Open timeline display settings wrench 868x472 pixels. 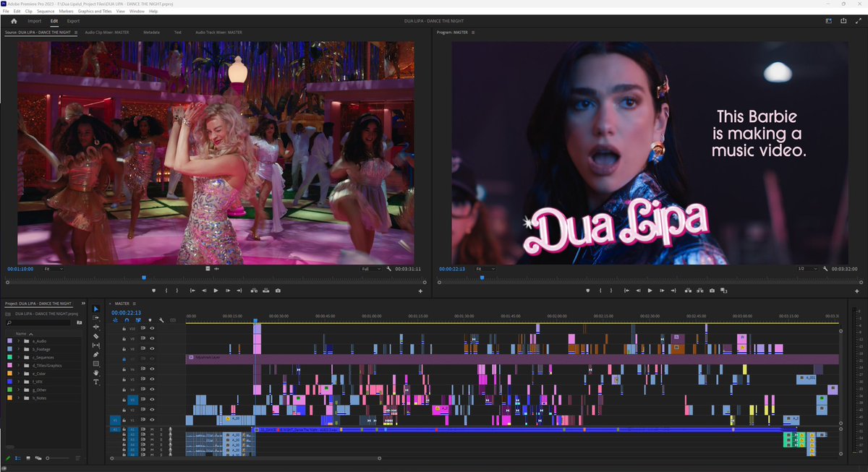pos(161,319)
